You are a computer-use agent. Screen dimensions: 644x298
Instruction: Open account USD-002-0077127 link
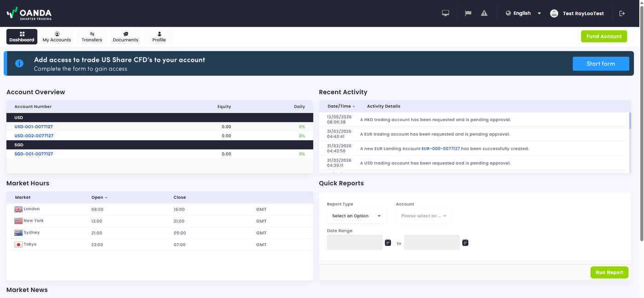pos(34,136)
